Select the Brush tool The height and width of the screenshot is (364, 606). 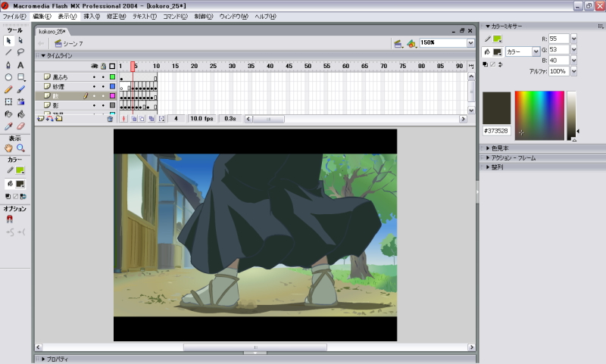(21, 89)
